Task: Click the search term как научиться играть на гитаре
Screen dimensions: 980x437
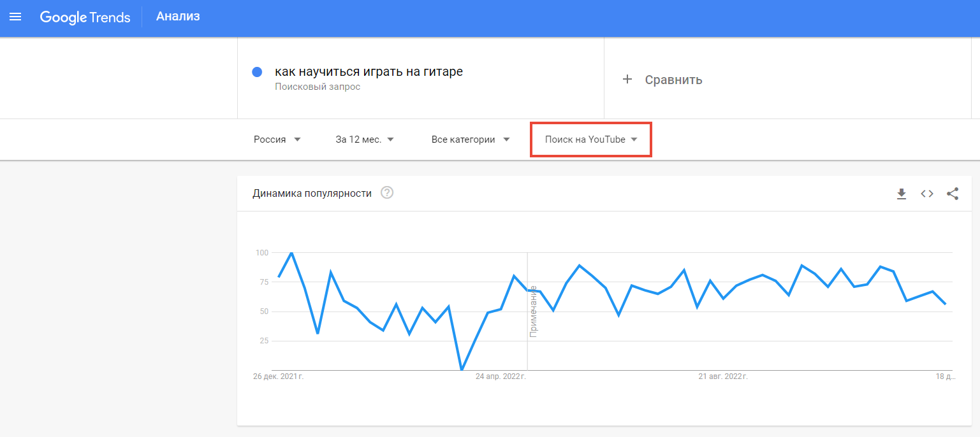Action: click(x=369, y=70)
